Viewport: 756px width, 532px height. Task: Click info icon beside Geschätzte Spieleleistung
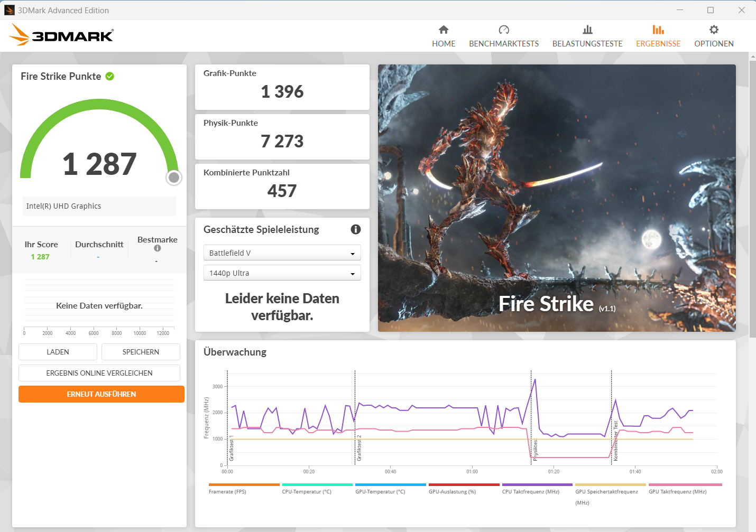pyautogui.click(x=356, y=229)
